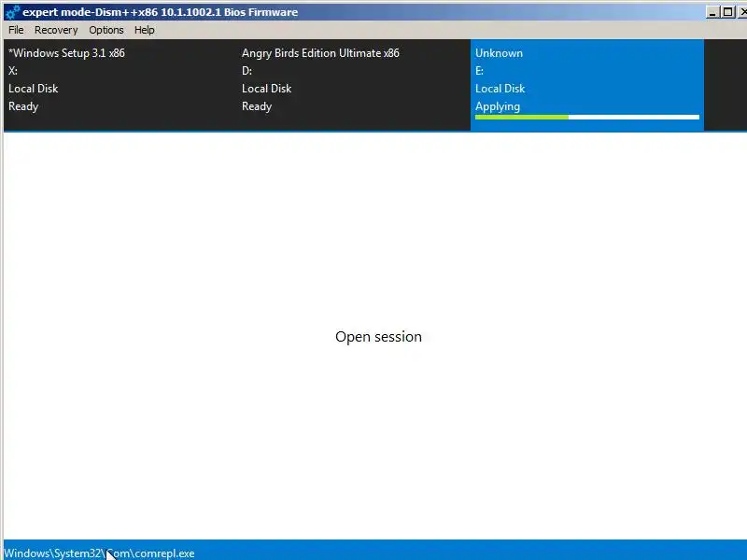
Task: Click the 'D:' drive letter
Action: [247, 71]
